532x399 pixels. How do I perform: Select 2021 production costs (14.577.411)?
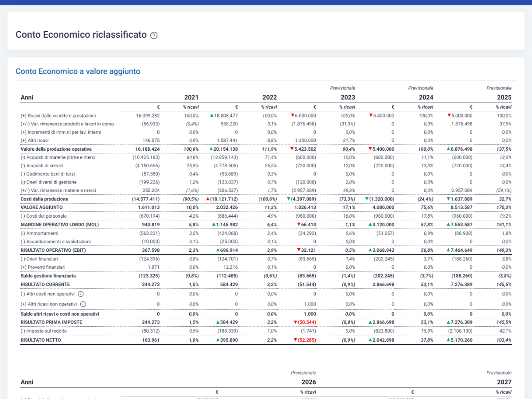click(x=146, y=199)
